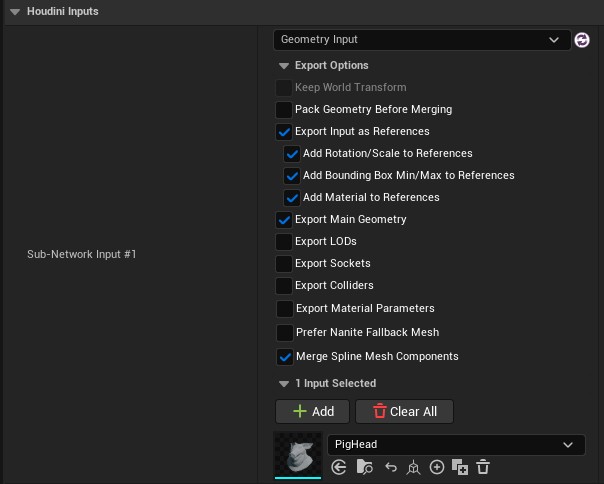This screenshot has height=484, width=604.
Task: Enable the Export LODs checkbox
Action: point(284,241)
